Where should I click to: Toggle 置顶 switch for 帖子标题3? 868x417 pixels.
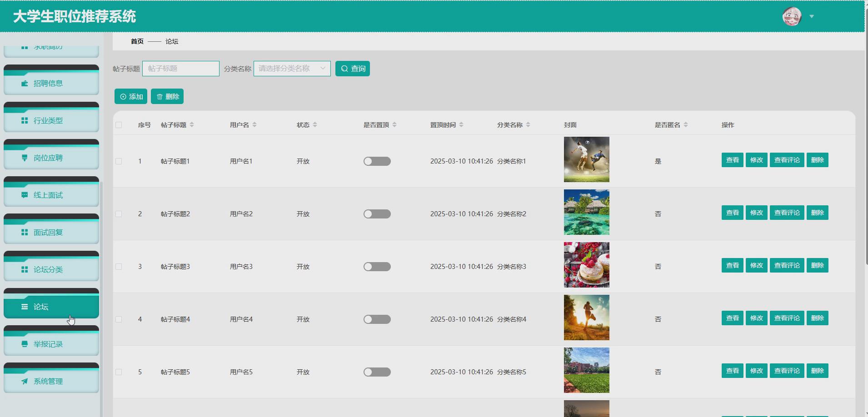[x=377, y=267]
